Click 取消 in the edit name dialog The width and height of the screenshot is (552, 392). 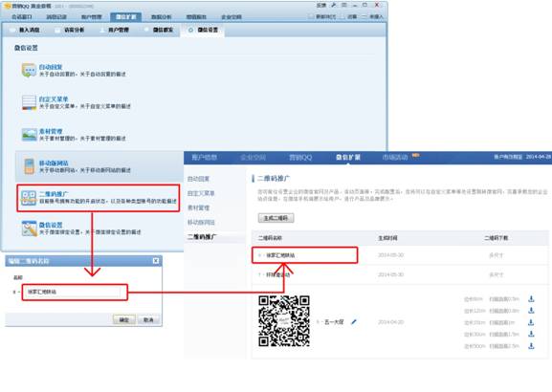(x=148, y=319)
